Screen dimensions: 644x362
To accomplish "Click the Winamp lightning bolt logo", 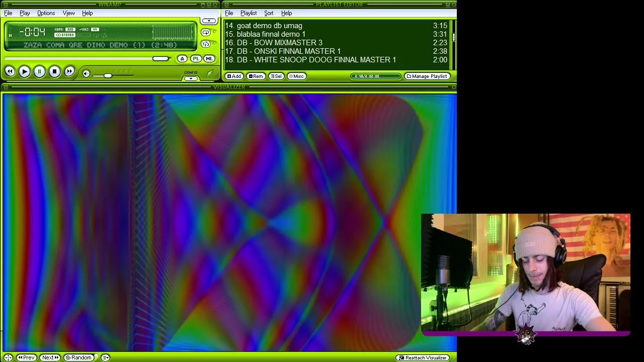I will coord(210,74).
